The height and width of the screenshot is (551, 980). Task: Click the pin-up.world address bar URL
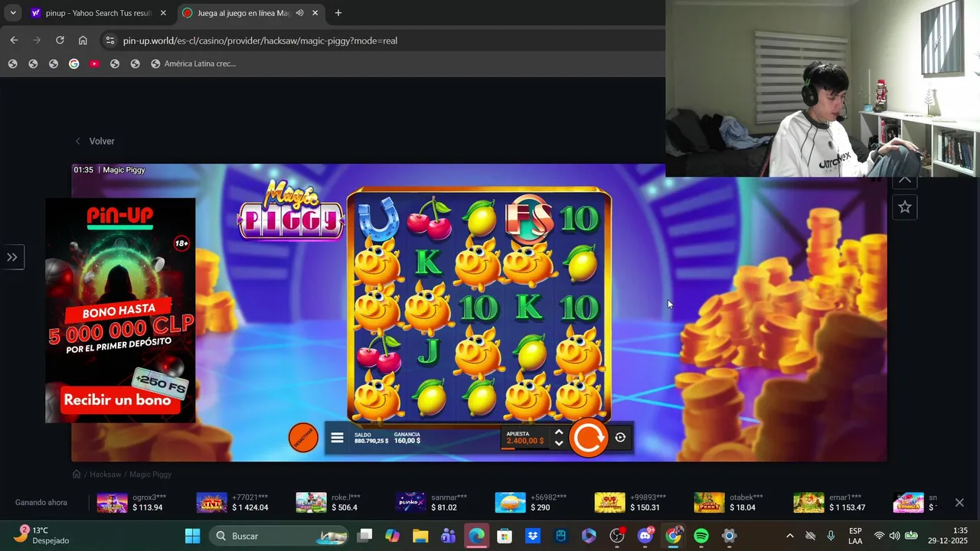tap(260, 41)
